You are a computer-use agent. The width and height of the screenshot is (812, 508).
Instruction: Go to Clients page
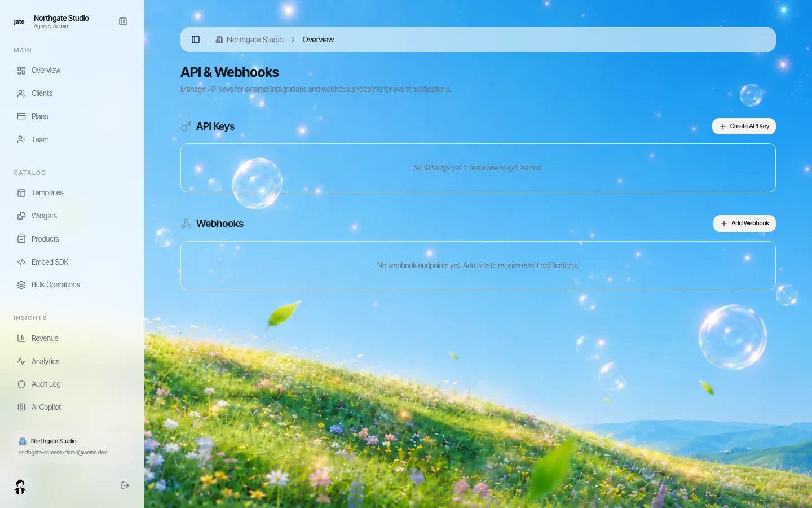coord(72,94)
